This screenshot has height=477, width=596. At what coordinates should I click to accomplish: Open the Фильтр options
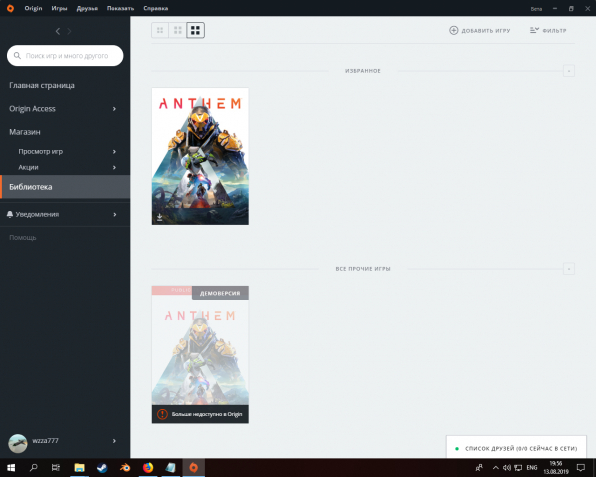[548, 30]
